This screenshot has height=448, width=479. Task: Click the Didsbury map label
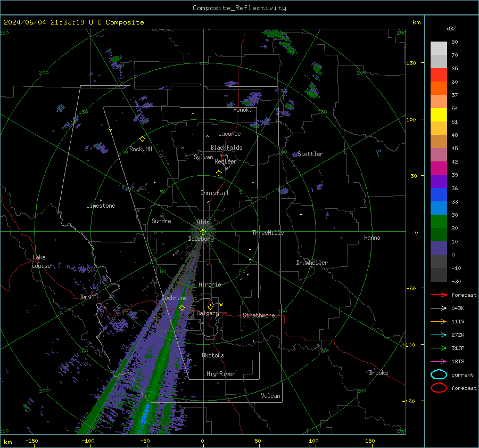click(x=201, y=239)
